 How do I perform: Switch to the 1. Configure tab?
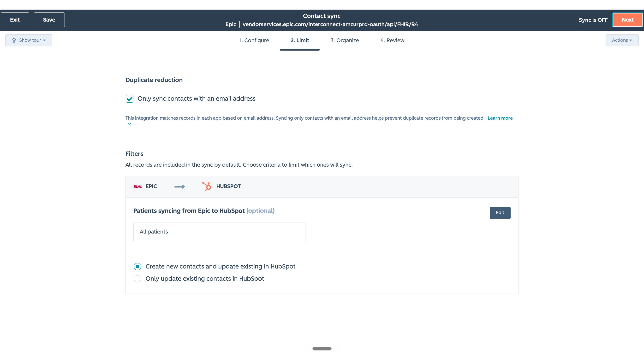(x=254, y=40)
